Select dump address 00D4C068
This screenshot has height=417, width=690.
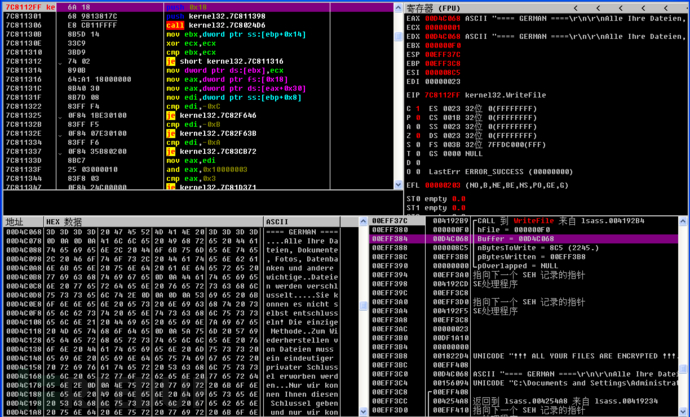point(24,232)
